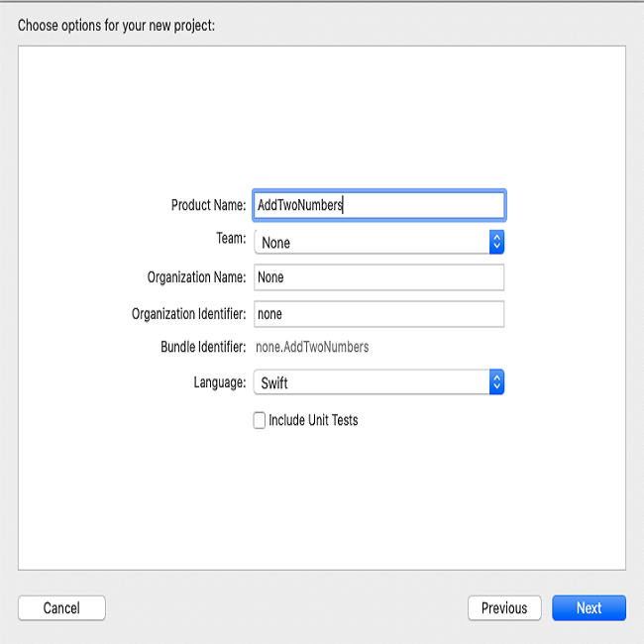The width and height of the screenshot is (644, 644).
Task: Open the Language dropdown showing Swift
Action: tap(378, 382)
